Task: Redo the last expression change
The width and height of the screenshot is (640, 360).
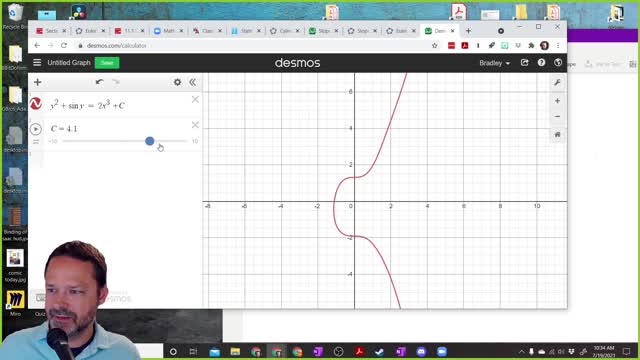Action: (x=116, y=82)
